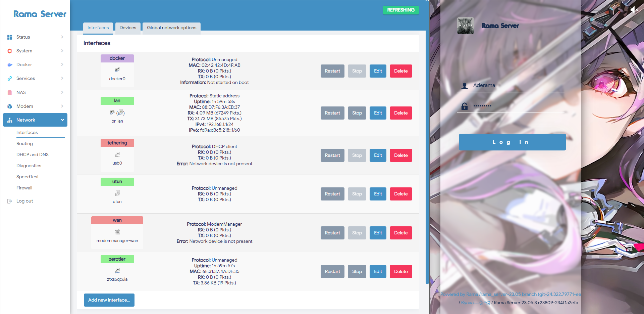Click the Rama Server logo in sidebar
Image resolution: width=644 pixels, height=314 pixels.
pyautogui.click(x=40, y=14)
